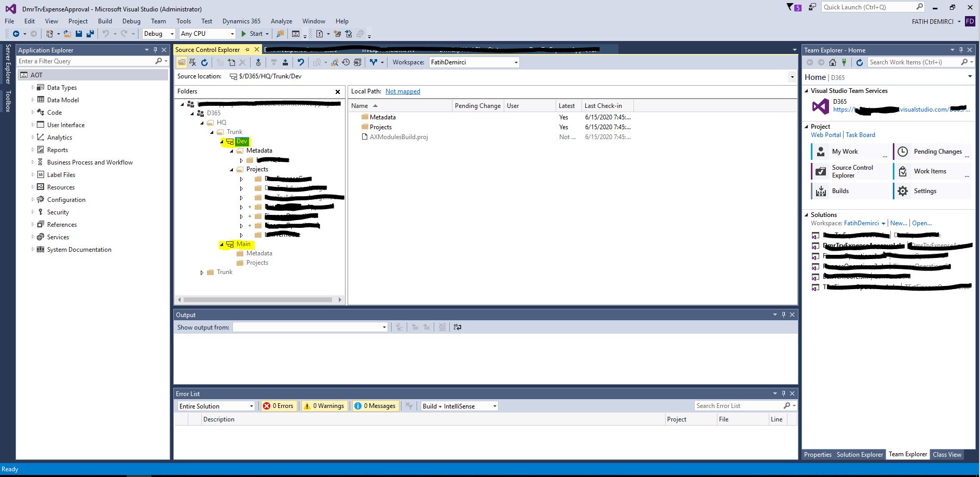Click the View History clock icon
This screenshot has height=477, width=980.
point(346,62)
